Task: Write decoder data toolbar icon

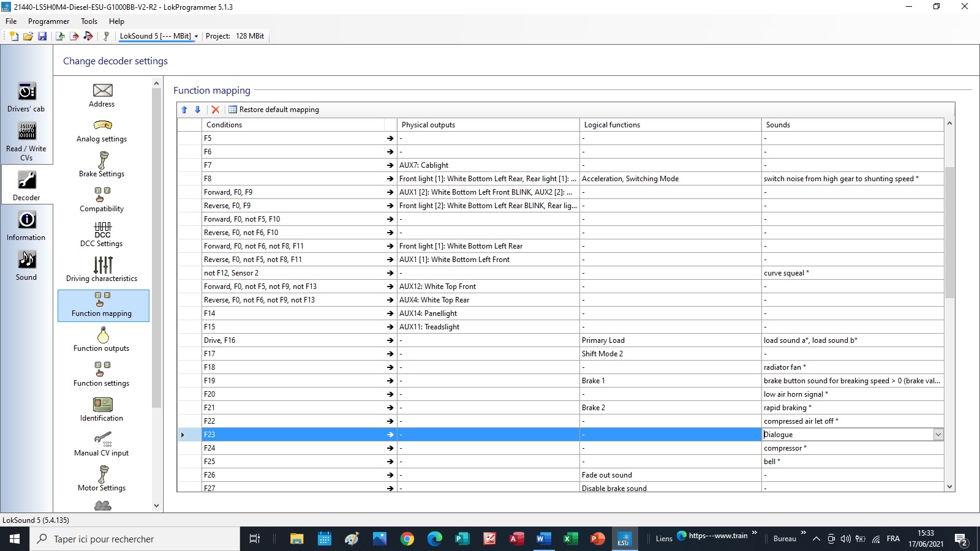Action: [74, 36]
